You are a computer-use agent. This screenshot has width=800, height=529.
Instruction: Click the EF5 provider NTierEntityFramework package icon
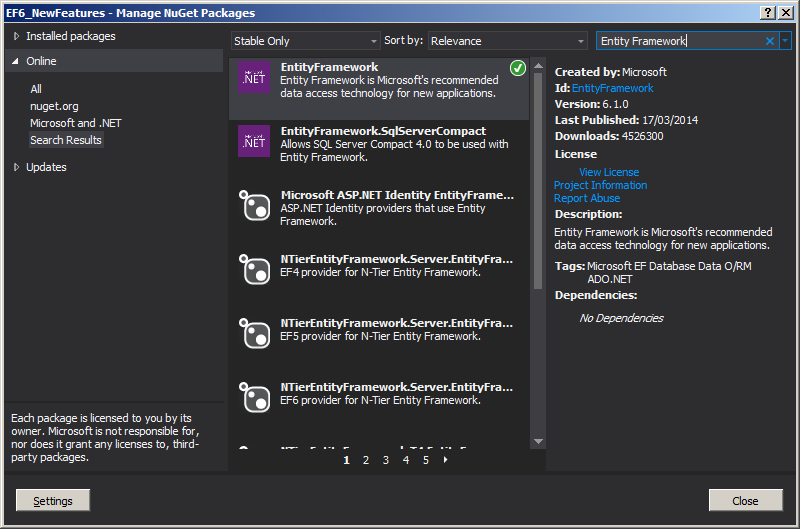click(x=253, y=333)
